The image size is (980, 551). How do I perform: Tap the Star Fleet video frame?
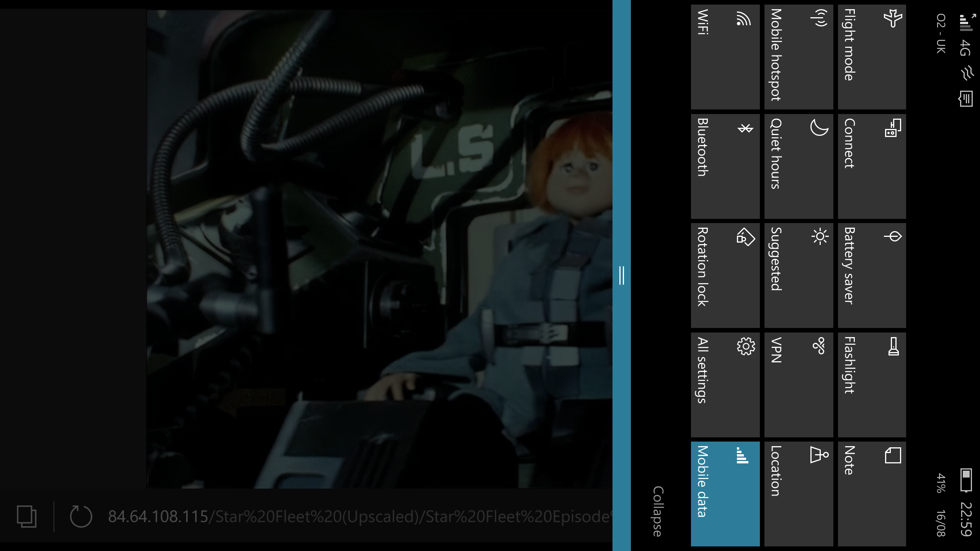point(379,249)
